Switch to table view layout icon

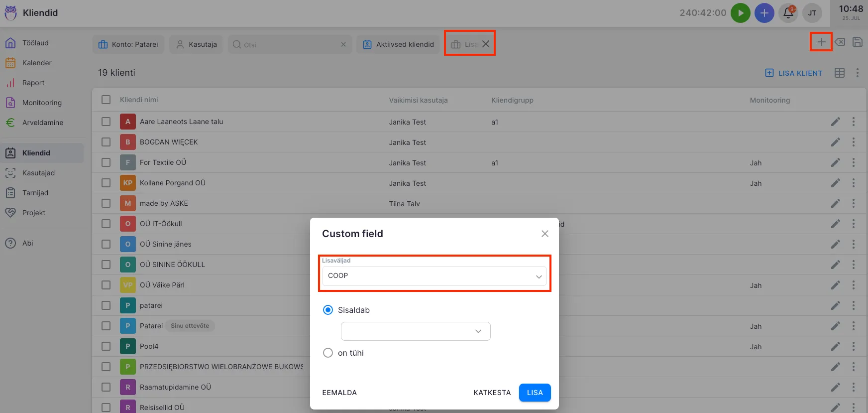pyautogui.click(x=839, y=73)
